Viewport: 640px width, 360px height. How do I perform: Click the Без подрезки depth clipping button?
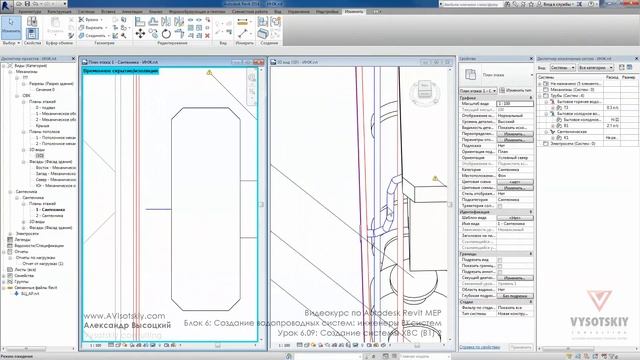click(515, 296)
